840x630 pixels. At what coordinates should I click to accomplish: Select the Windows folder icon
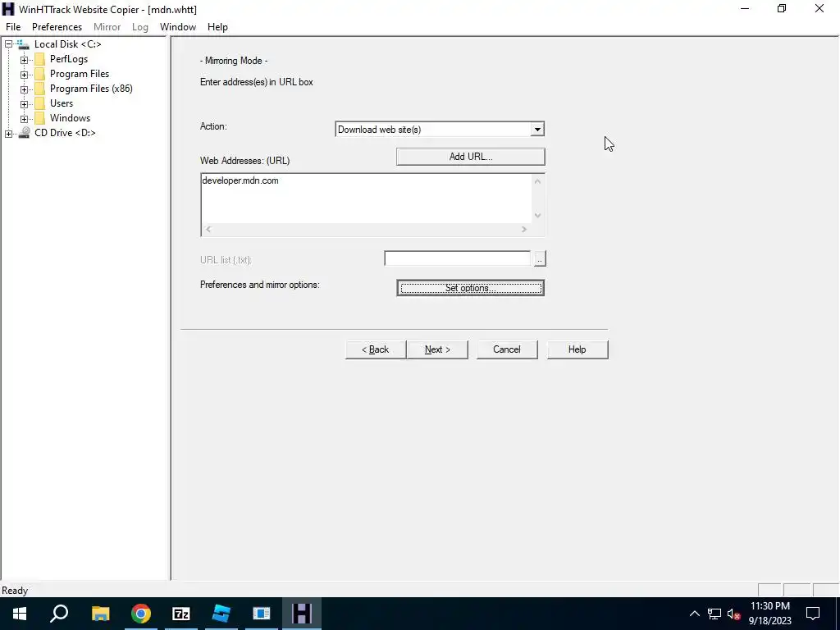pos(39,118)
